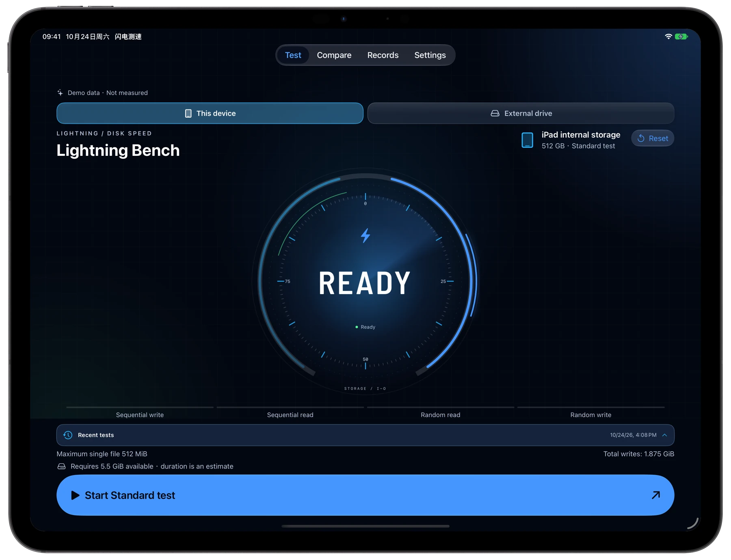Click the READY gauge readout
731x560 pixels.
[x=365, y=283]
